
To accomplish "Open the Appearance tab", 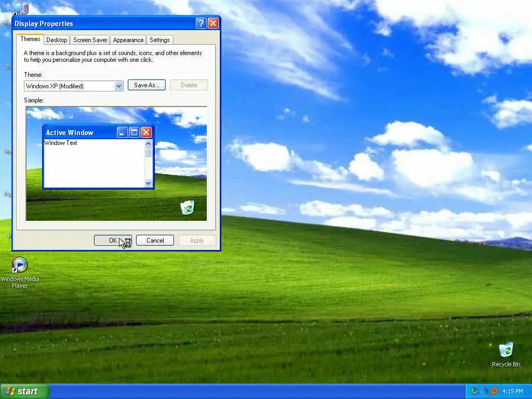I will click(x=128, y=40).
